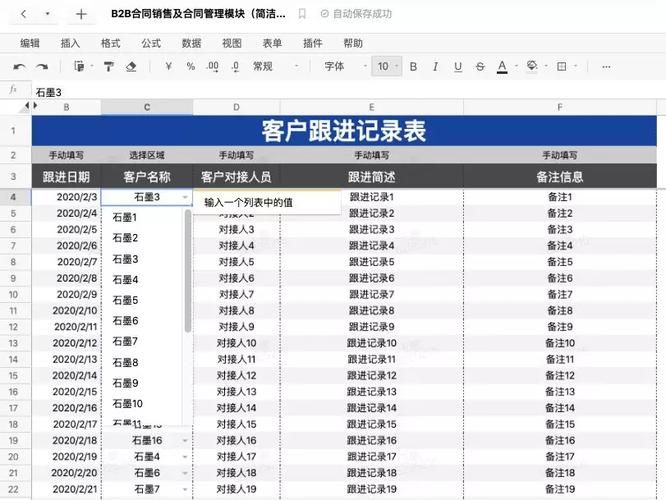Select row header 4
666x500 pixels.
14,197
